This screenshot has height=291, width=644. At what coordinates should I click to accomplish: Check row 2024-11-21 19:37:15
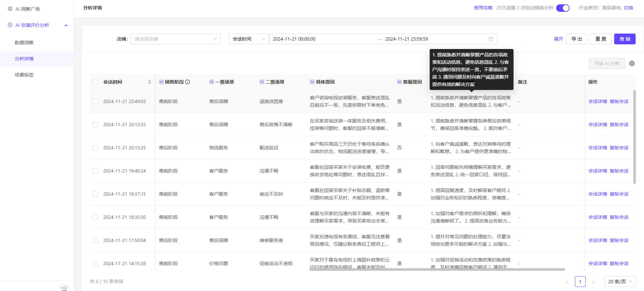tap(95, 194)
